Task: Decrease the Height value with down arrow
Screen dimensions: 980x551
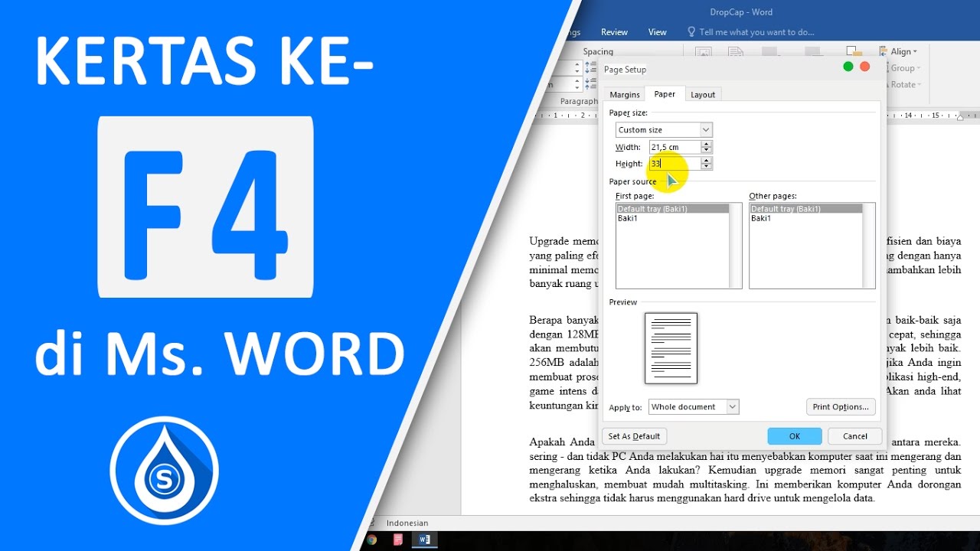Action: (x=707, y=168)
